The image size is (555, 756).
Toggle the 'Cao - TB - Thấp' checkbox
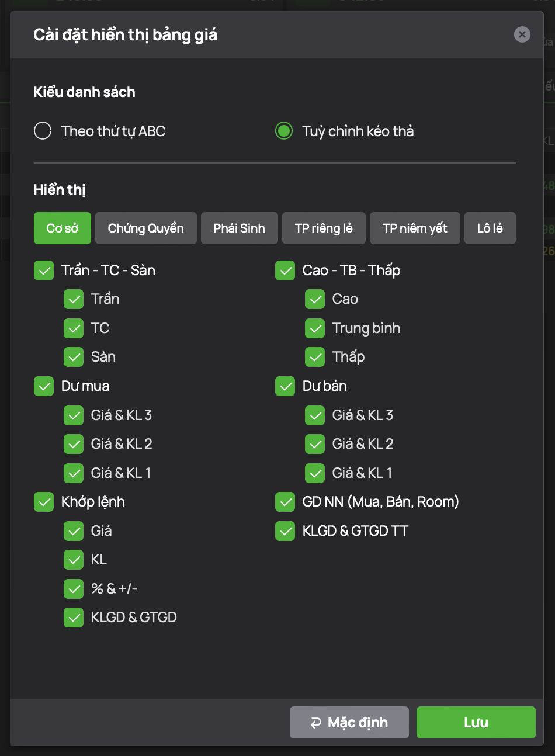pos(285,271)
